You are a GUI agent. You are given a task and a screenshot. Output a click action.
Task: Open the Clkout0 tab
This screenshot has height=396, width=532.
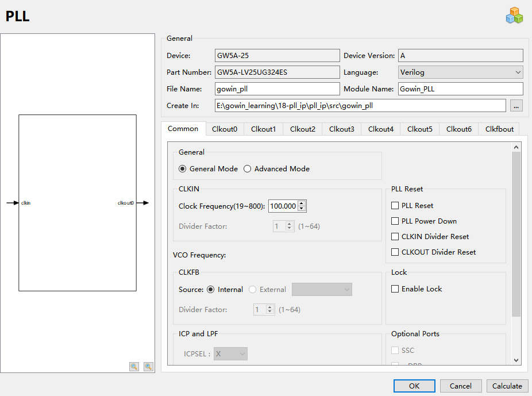225,129
